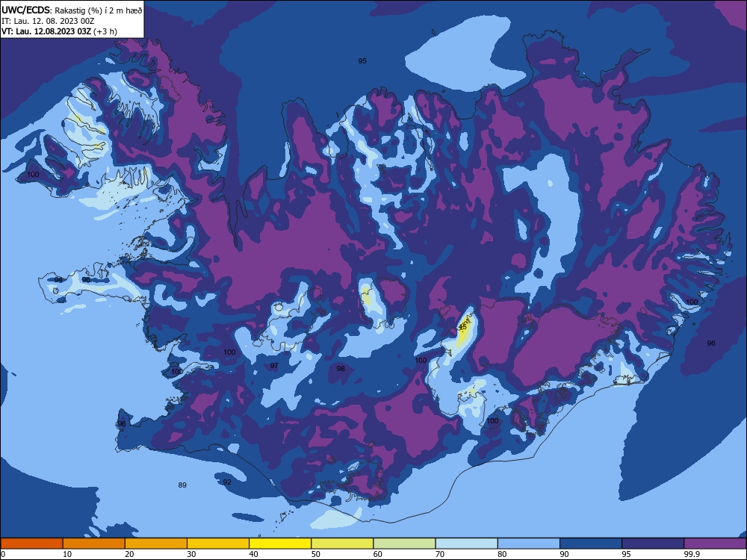This screenshot has height=560, width=747.
Task: Click the 'UWC/ECDS' title text
Action: [x=25, y=10]
